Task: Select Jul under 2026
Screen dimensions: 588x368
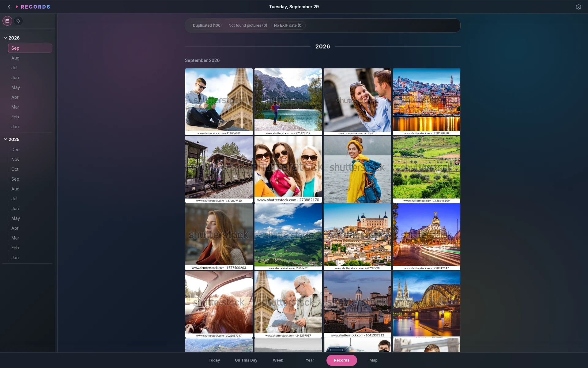Action: click(30, 68)
